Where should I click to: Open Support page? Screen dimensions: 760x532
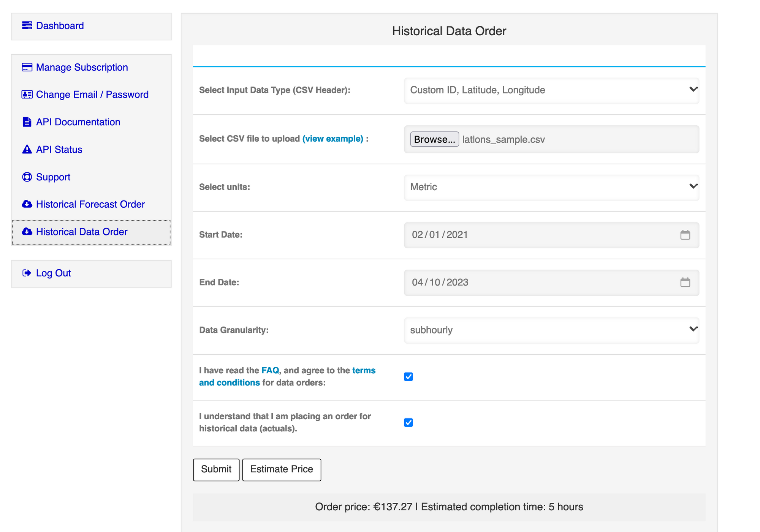point(53,177)
